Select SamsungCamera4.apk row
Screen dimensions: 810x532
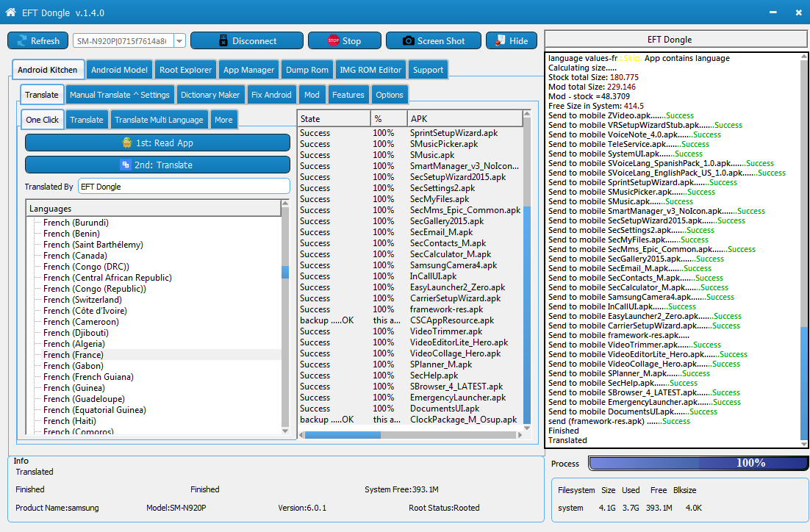coord(411,265)
